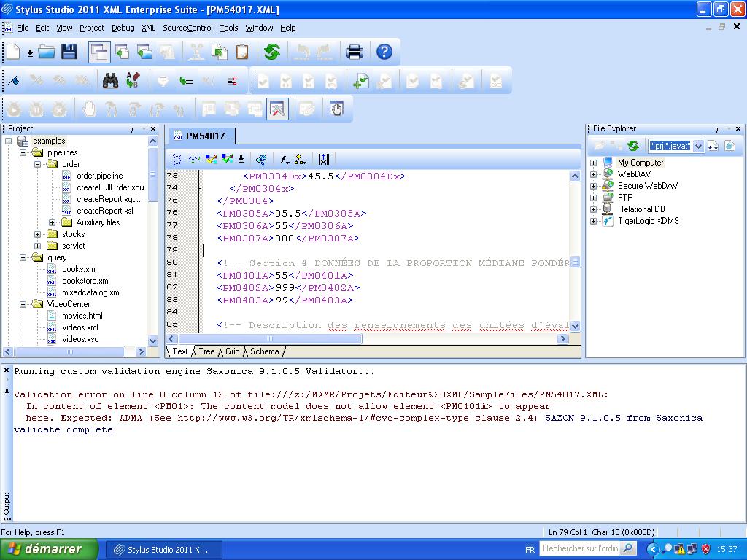Collapse the examples project root
The width and height of the screenshot is (747, 560).
[8, 141]
